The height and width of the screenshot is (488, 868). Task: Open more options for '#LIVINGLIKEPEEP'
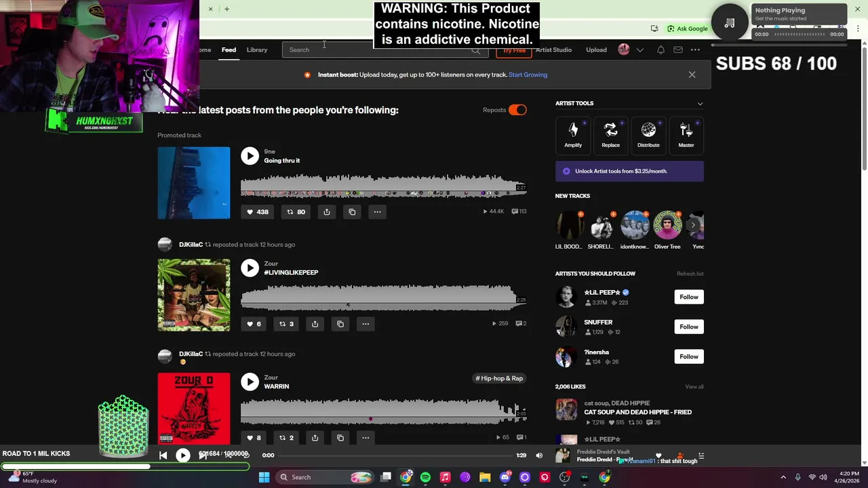coord(366,324)
